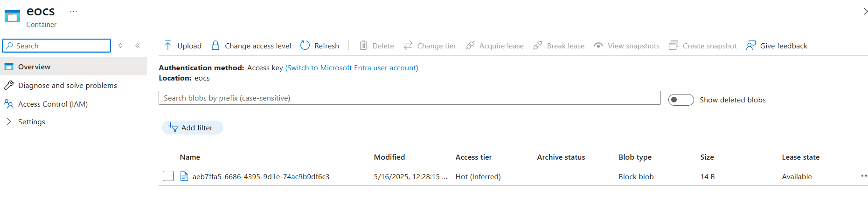This screenshot has width=868, height=209.
Task: Collapse the sidebar with the double chevron
Action: pyautogui.click(x=138, y=46)
